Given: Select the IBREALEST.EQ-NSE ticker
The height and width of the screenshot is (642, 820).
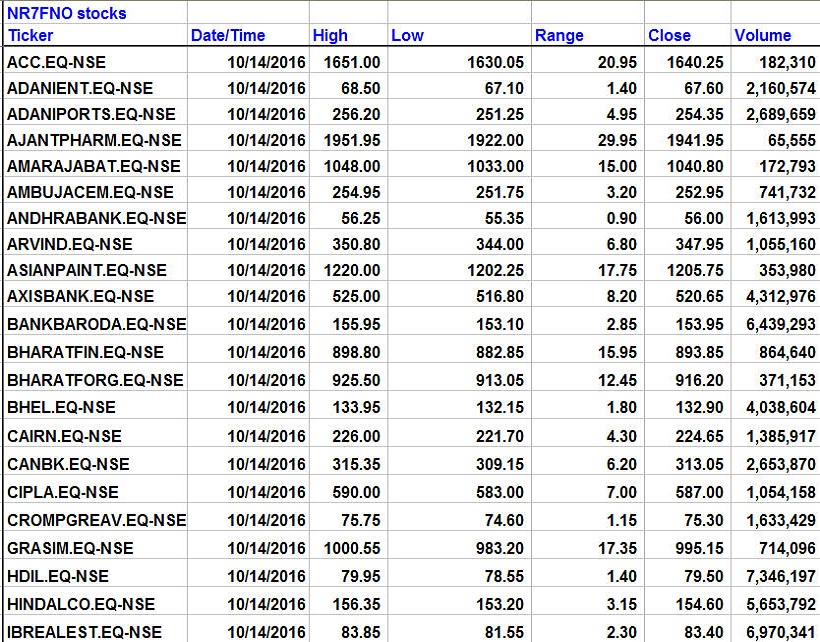Looking at the screenshot, I should [84, 632].
